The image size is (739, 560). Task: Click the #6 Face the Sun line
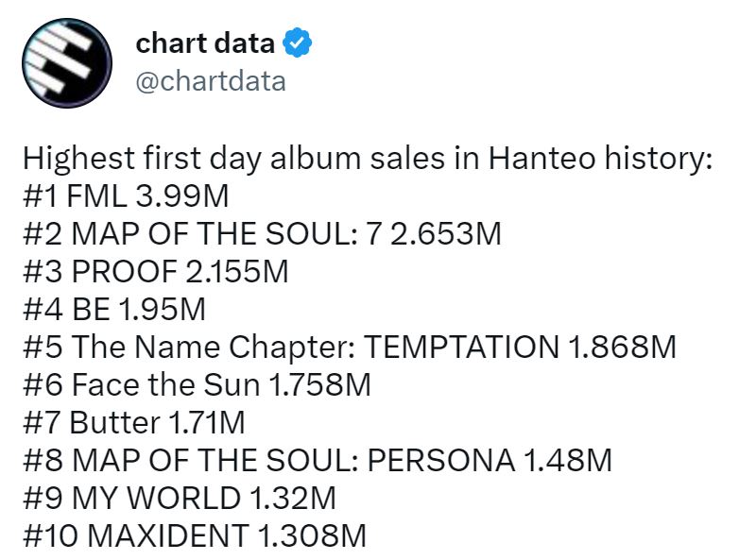pos(197,384)
